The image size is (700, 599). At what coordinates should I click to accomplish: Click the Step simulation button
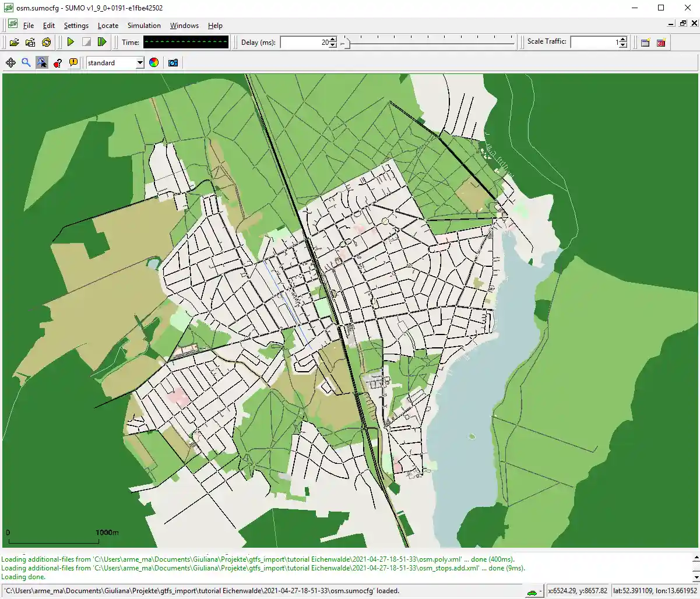(102, 42)
